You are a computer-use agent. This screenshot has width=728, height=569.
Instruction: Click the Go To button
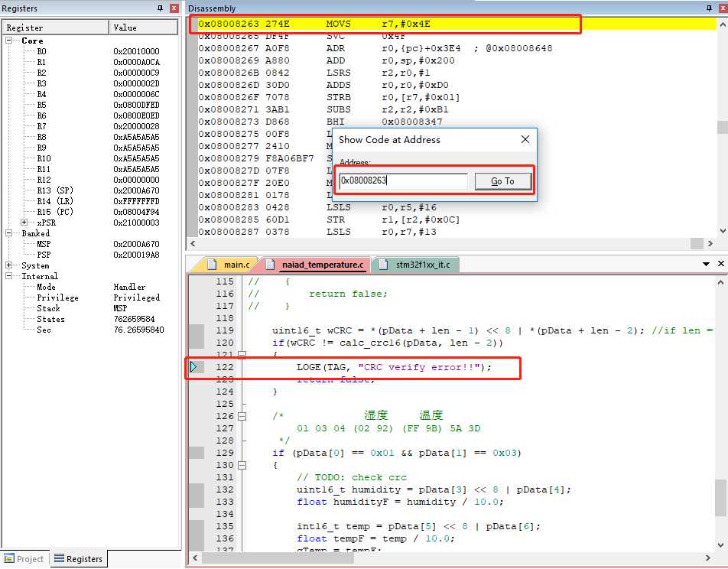503,181
